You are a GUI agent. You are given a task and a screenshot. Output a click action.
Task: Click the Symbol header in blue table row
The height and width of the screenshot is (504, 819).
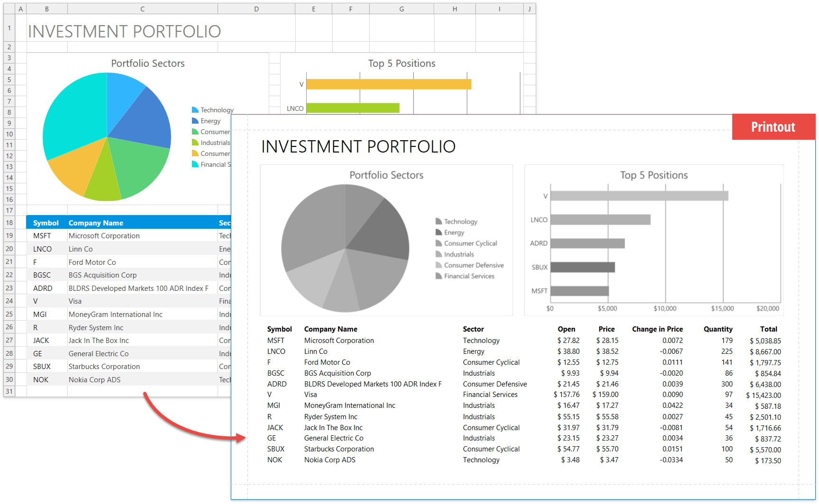click(x=46, y=223)
